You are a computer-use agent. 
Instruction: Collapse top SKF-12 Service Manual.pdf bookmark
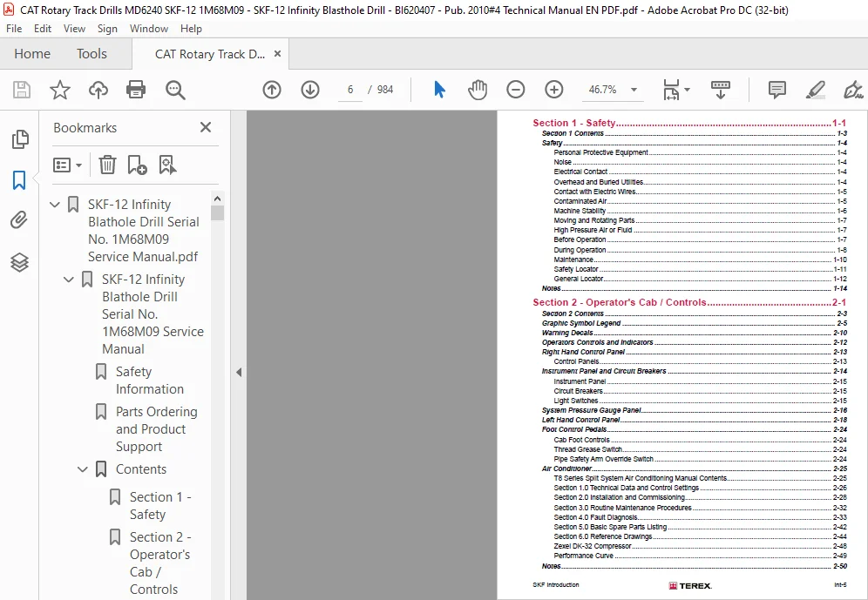tap(54, 205)
